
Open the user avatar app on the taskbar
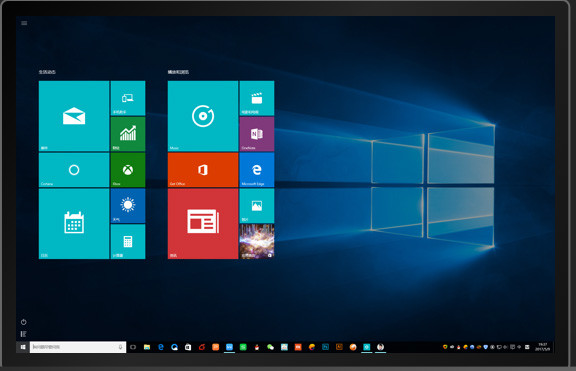[x=381, y=347]
